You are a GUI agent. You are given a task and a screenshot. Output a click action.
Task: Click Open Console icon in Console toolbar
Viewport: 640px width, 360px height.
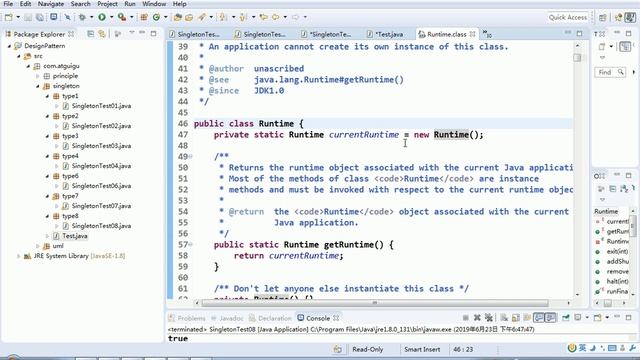coord(598,318)
